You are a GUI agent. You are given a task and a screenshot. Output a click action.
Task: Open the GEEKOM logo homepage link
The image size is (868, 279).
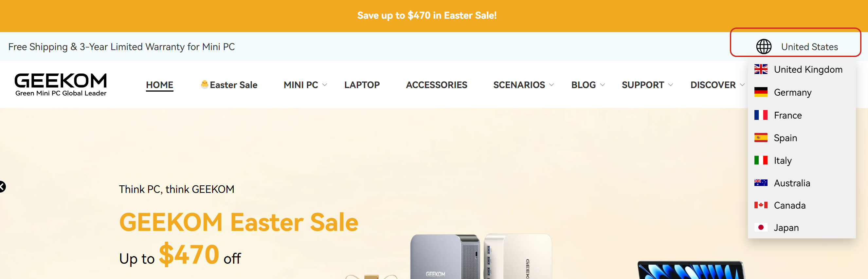[61, 84]
